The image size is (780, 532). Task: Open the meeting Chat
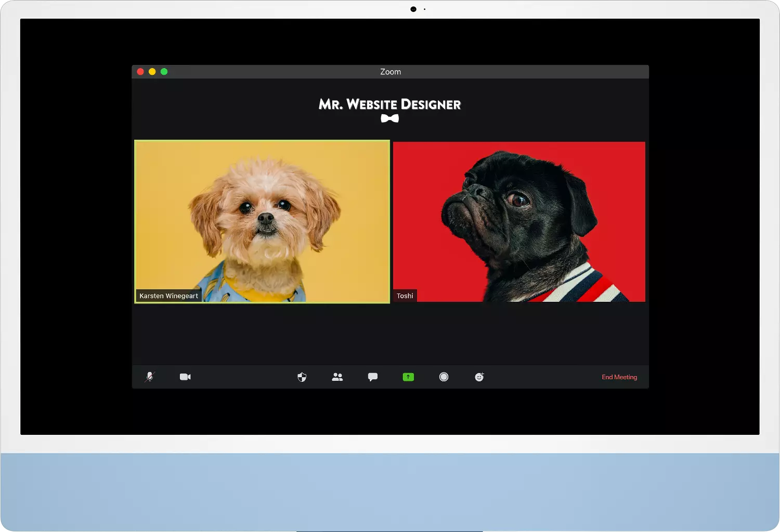(x=373, y=377)
